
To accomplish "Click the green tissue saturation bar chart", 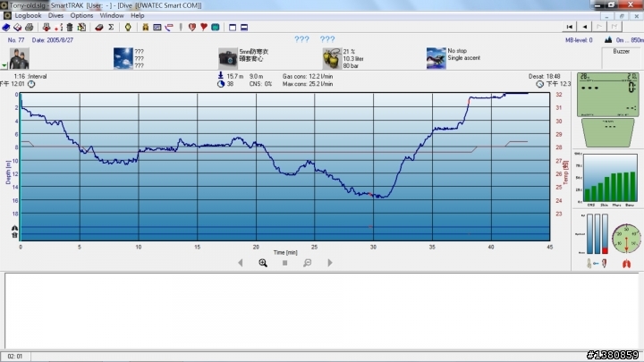I will (610, 178).
